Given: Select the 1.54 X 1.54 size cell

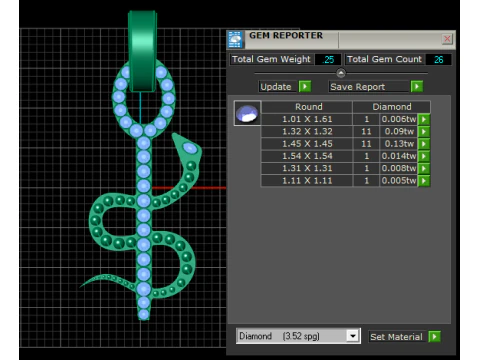Looking at the screenshot, I should coord(307,156).
